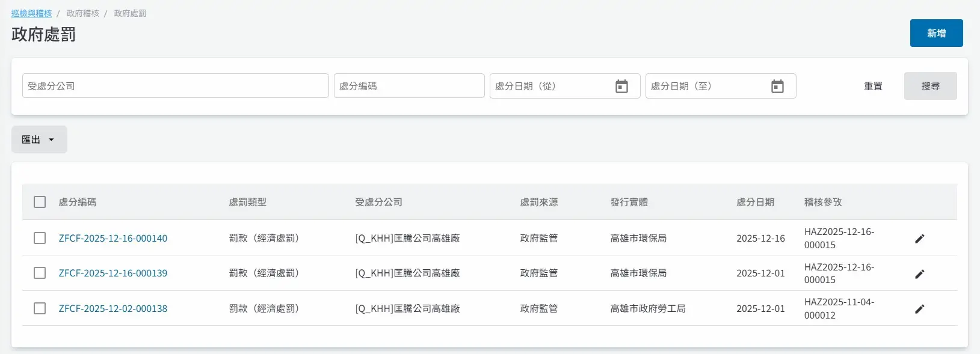Click the 巡檢與稽核 breadcrumb link
Screen dimensions: 980x354
[31, 13]
